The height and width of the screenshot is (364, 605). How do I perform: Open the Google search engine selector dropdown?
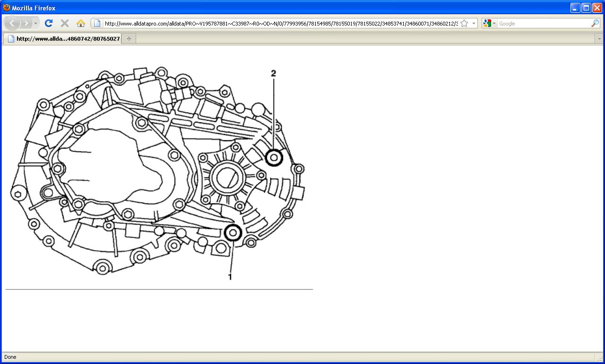pos(490,23)
